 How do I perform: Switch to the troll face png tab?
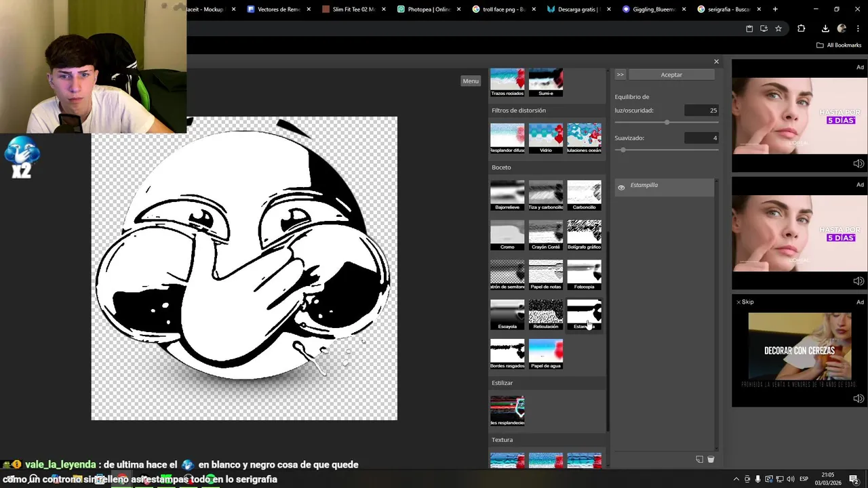pyautogui.click(x=502, y=9)
